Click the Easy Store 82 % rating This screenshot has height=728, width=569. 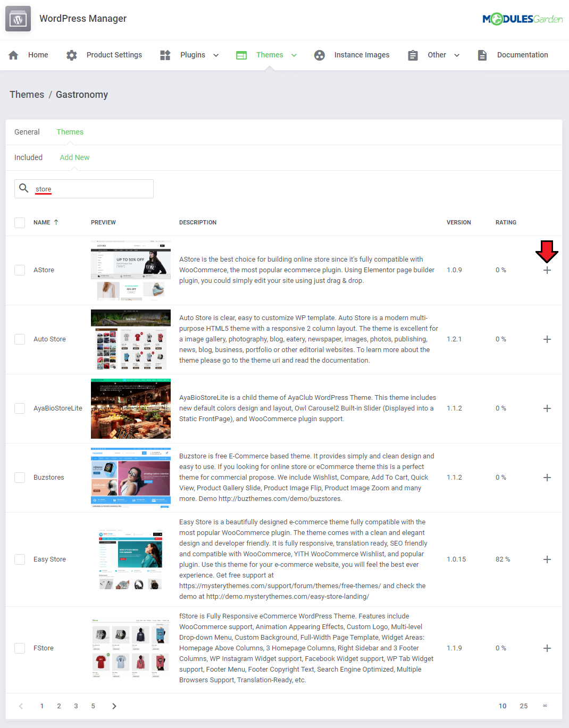coord(503,559)
